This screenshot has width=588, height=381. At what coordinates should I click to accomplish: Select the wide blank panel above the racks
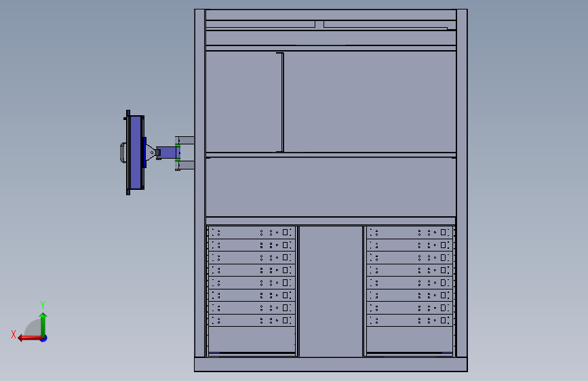click(331, 186)
